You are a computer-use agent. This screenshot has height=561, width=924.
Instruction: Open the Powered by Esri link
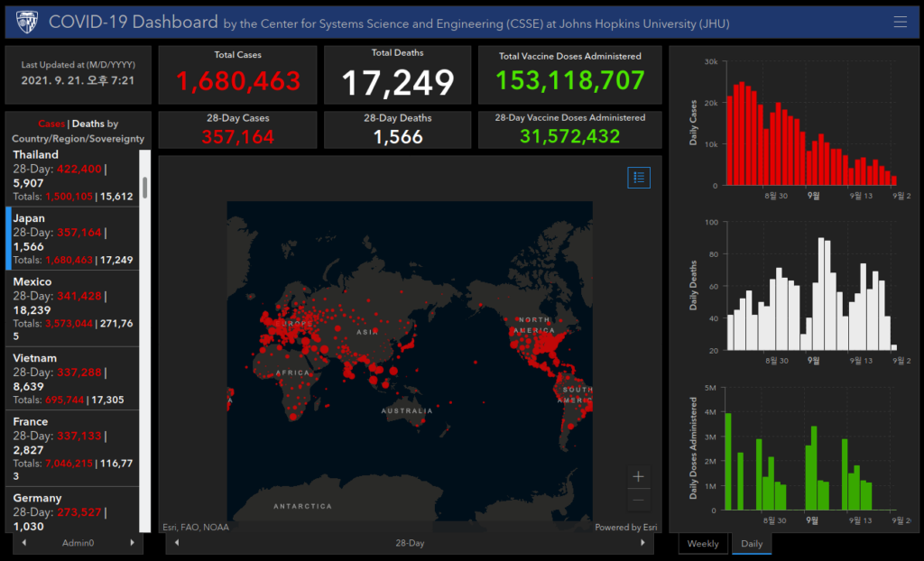point(626,528)
